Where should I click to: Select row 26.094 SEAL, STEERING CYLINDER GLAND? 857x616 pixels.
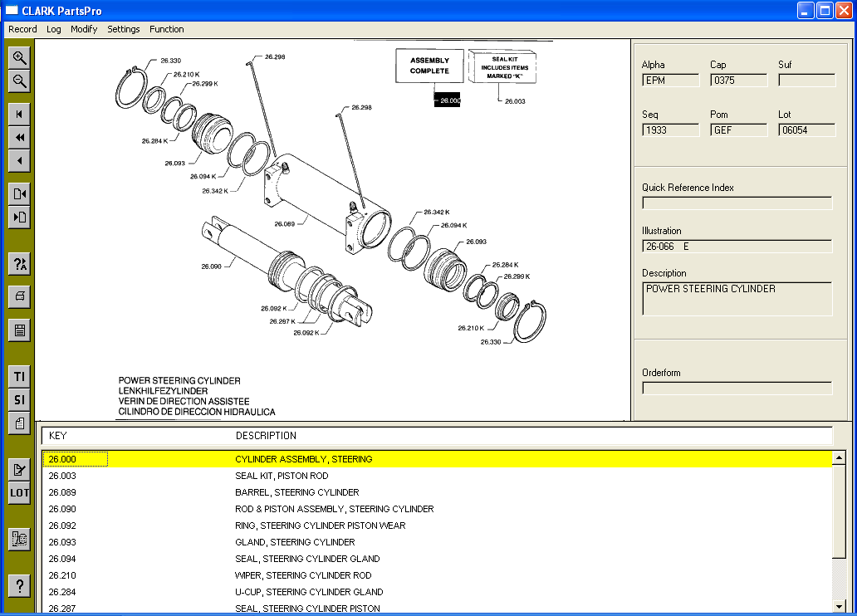click(x=438, y=559)
